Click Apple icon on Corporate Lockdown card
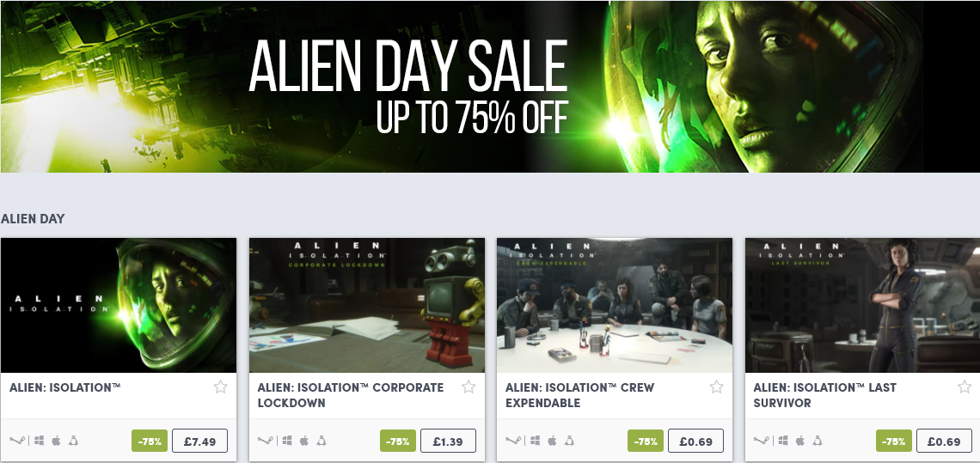 pyautogui.click(x=303, y=441)
